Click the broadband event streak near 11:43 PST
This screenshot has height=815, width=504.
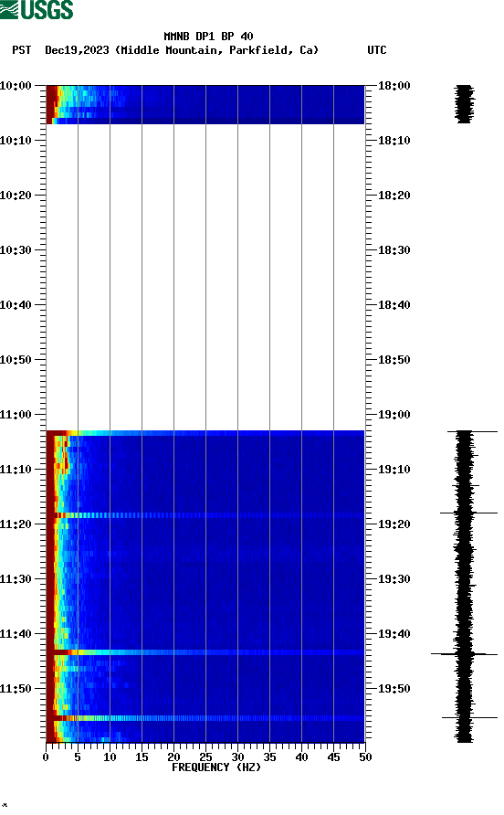[205, 652]
